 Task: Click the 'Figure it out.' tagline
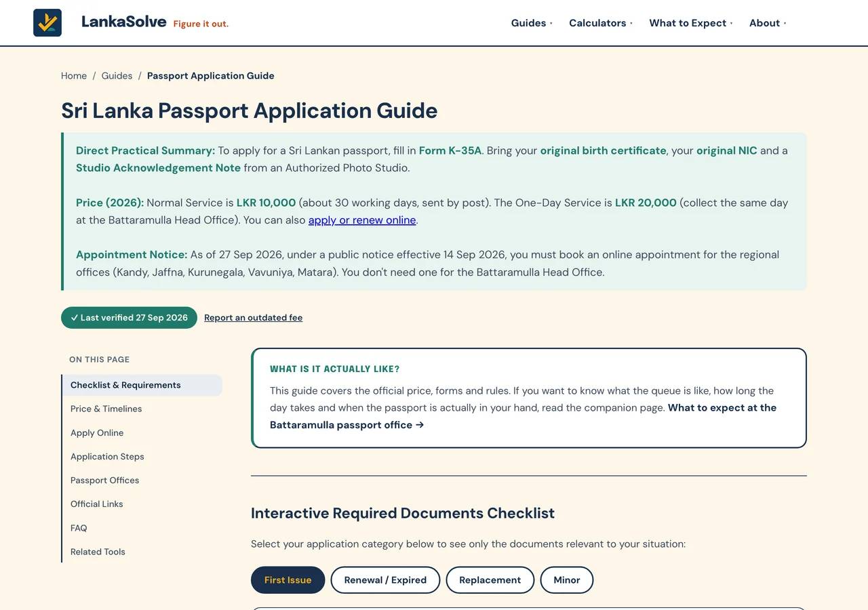coord(201,24)
